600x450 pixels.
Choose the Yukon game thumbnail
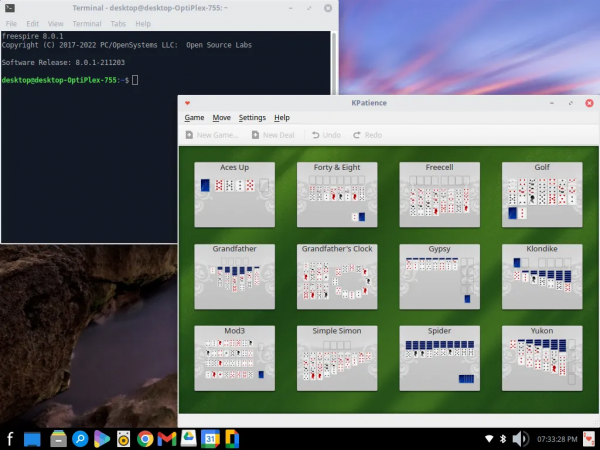[542, 358]
